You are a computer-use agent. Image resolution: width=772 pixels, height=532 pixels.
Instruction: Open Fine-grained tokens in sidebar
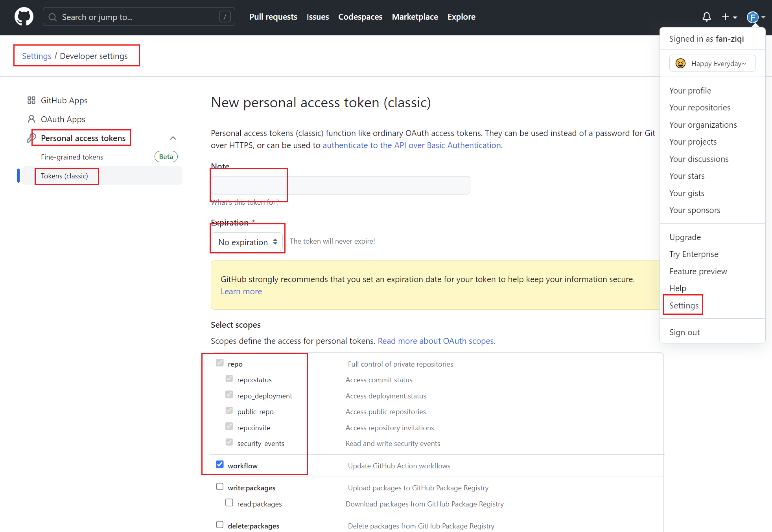pos(72,157)
